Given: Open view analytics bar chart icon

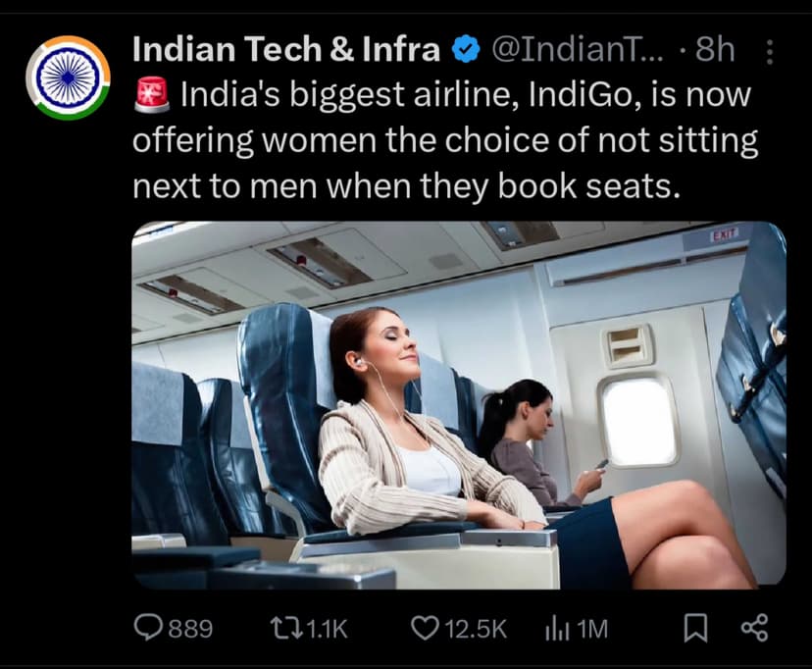Looking at the screenshot, I should pyautogui.click(x=557, y=629).
